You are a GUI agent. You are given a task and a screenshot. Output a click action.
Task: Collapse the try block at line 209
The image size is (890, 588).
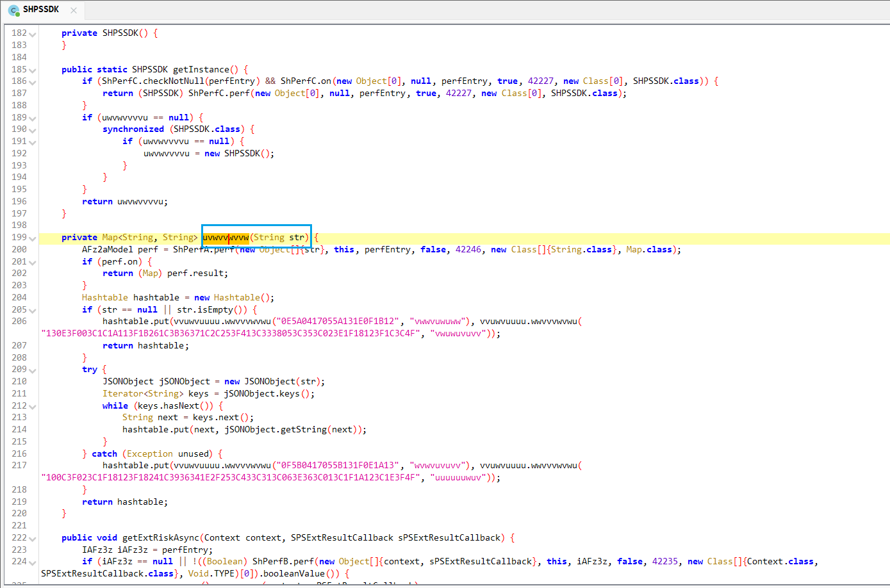(33, 370)
